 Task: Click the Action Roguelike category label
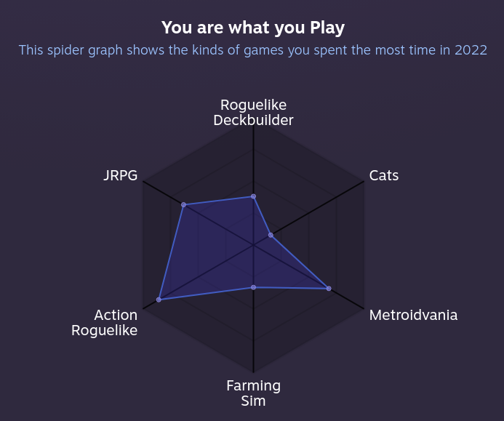coord(105,322)
